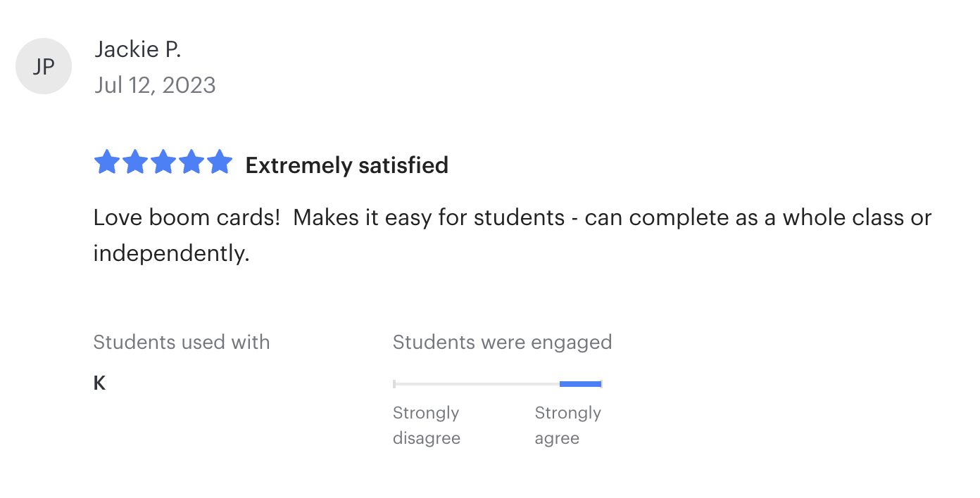Click the fifth blue rating star
980x498 pixels.
(220, 162)
